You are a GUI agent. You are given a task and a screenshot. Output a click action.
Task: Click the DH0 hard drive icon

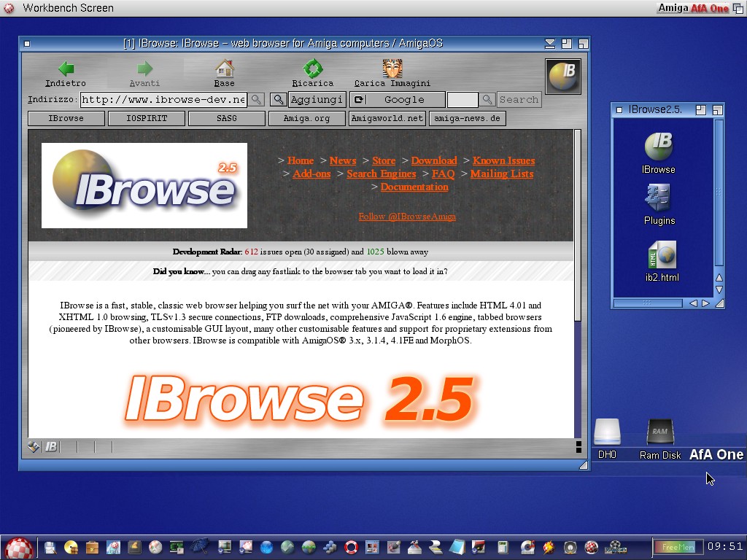(x=607, y=432)
